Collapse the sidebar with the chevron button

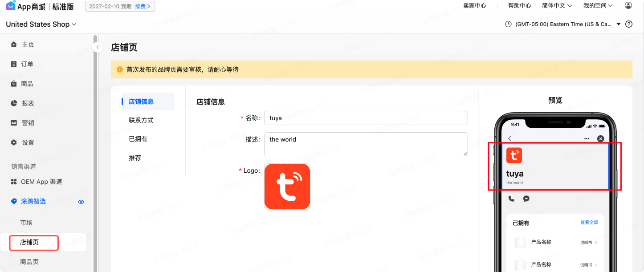[98, 47]
